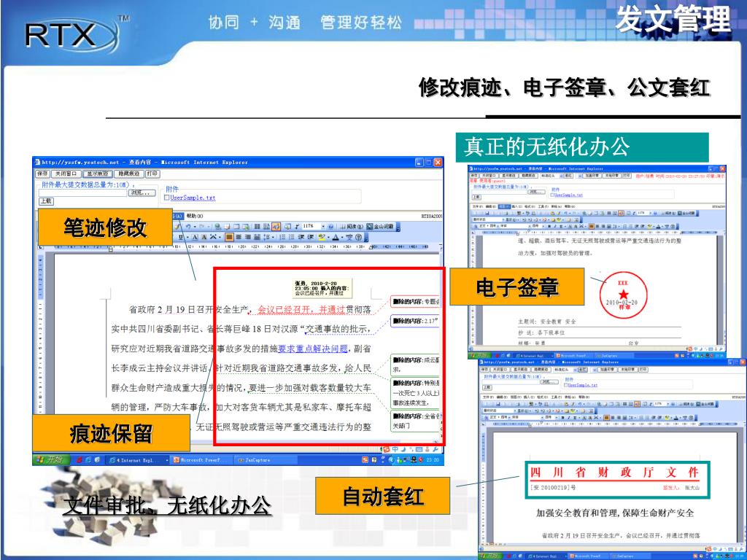The image size is (747, 560).
Task: Click the 隐藏痕迹 button in left window
Action: click(128, 174)
